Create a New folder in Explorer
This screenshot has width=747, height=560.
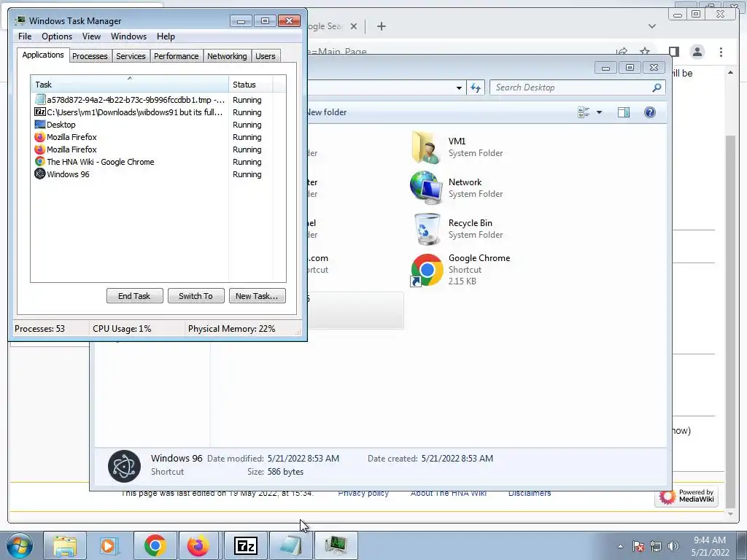[x=326, y=112]
